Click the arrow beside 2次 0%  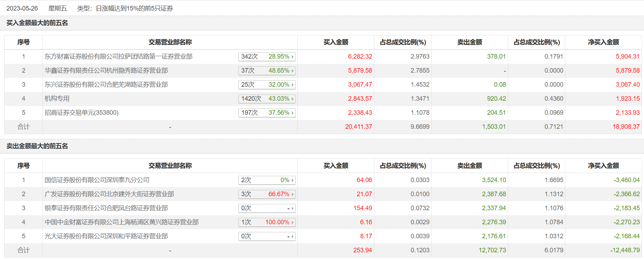coord(292,180)
